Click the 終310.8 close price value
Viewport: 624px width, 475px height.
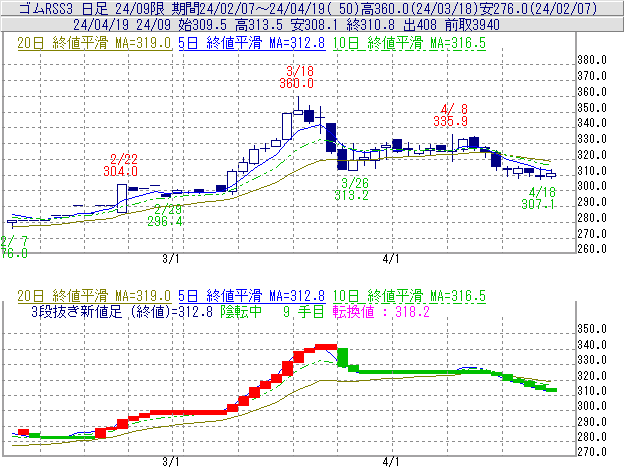click(370, 25)
